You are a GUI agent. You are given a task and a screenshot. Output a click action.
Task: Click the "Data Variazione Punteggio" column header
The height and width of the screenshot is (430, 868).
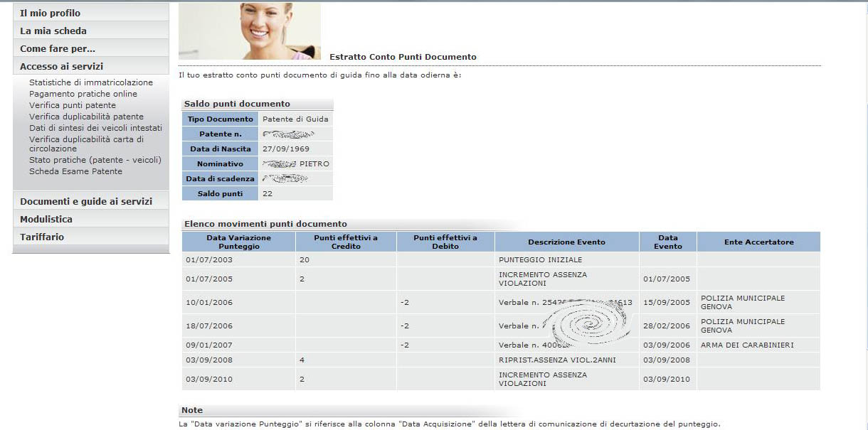pyautogui.click(x=238, y=242)
